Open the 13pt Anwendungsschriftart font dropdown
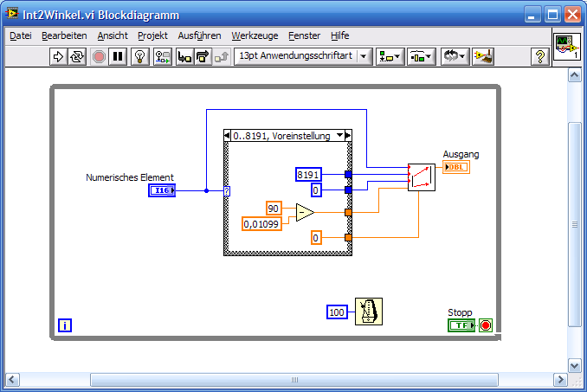 (x=303, y=56)
